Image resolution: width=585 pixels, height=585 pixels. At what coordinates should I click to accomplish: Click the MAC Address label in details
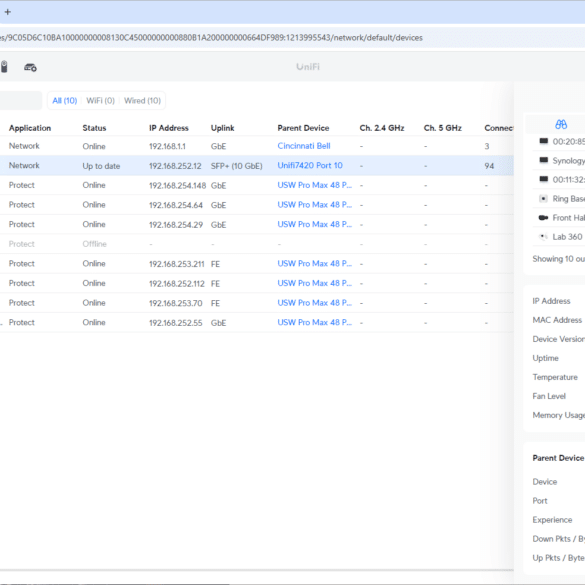coord(557,320)
